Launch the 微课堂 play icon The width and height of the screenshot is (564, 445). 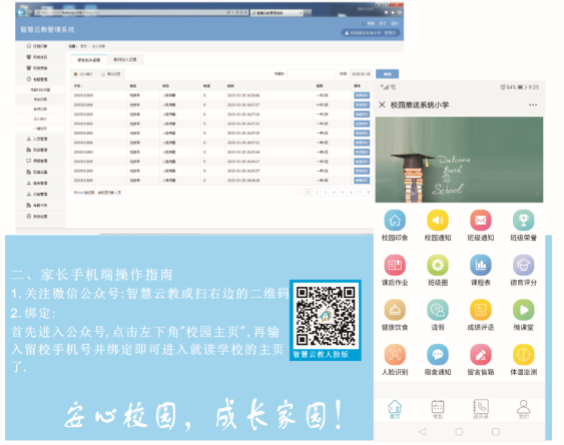[523, 310]
